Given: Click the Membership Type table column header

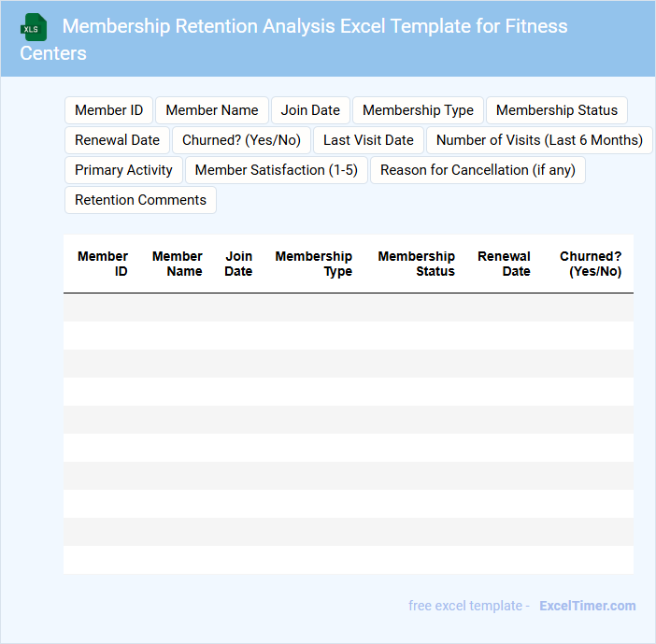Looking at the screenshot, I should click(x=313, y=264).
